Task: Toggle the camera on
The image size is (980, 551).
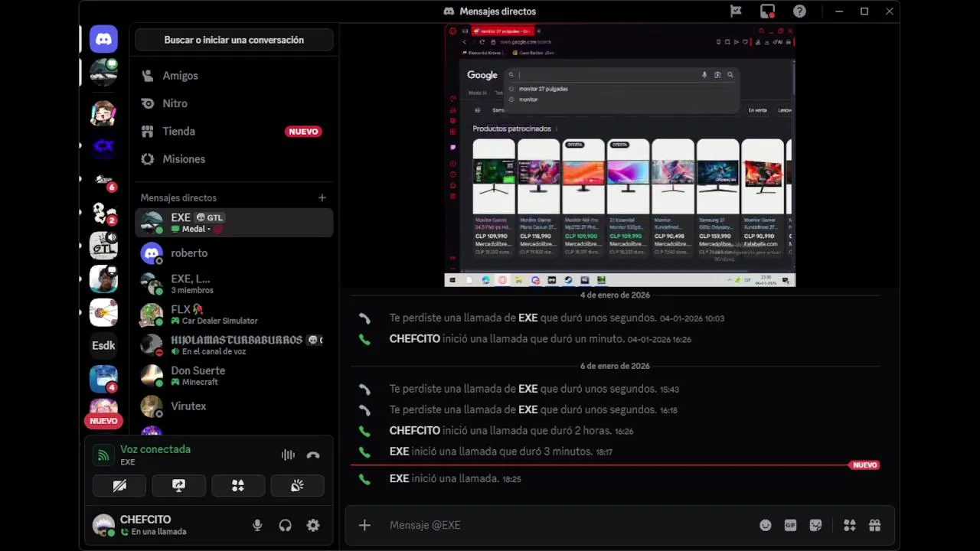Action: 119,485
